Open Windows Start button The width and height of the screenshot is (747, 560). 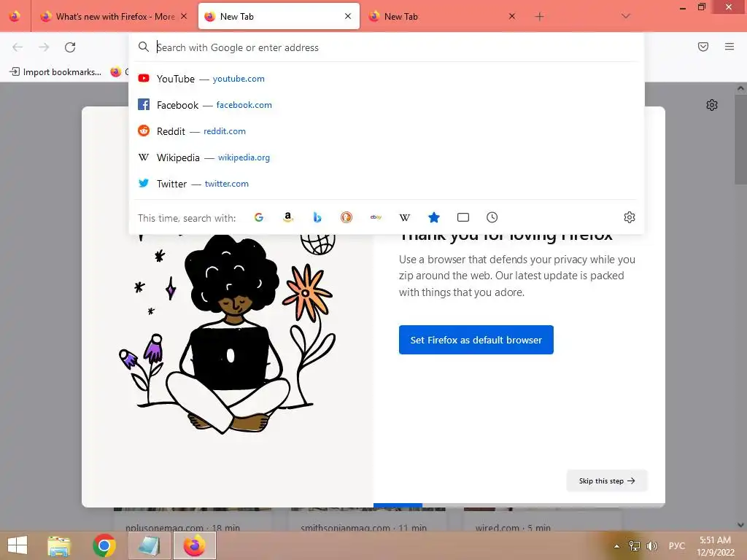click(18, 545)
